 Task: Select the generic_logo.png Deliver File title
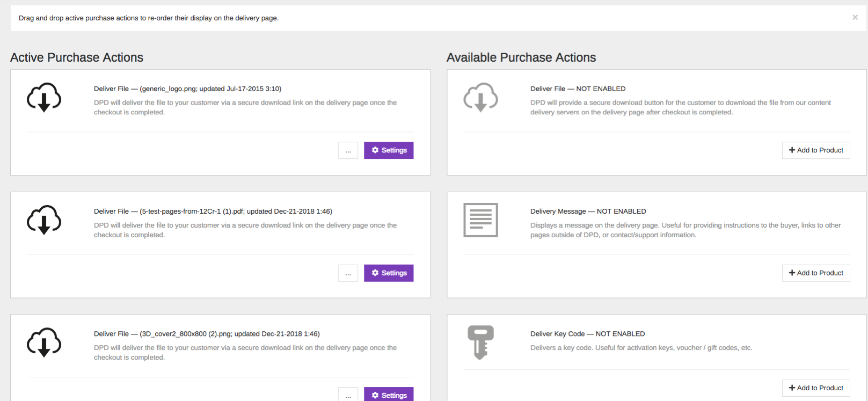click(x=187, y=89)
